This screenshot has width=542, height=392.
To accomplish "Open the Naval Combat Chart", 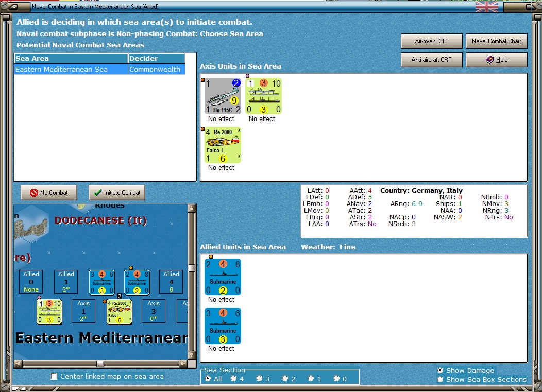I will click(496, 41).
